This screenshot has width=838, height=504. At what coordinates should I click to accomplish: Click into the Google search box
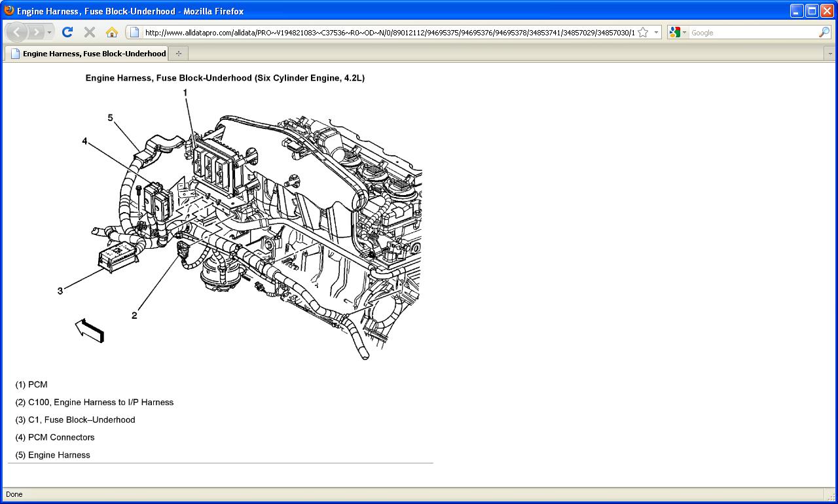click(x=753, y=32)
